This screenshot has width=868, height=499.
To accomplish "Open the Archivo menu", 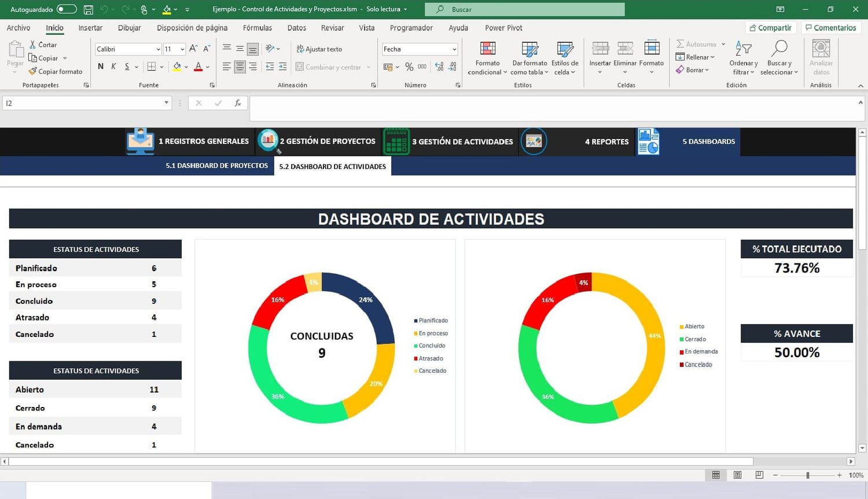I will [x=19, y=28].
